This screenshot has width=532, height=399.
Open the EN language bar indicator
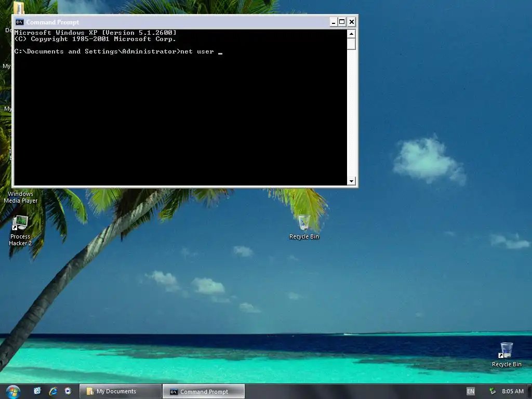coord(471,391)
